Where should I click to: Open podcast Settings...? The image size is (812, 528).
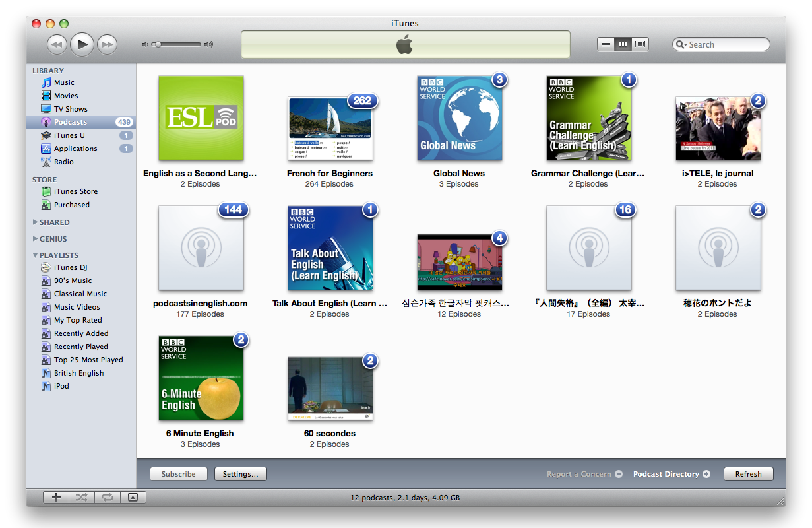[x=241, y=474]
